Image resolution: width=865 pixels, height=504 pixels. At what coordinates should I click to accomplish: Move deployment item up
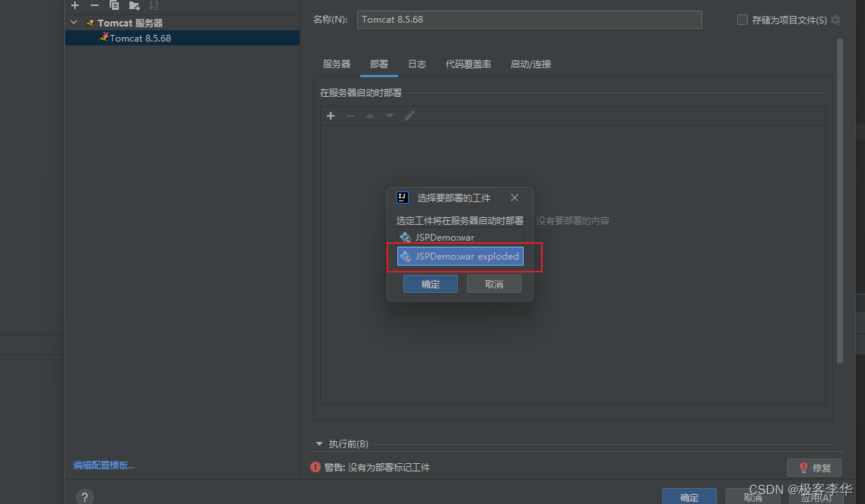pos(369,116)
